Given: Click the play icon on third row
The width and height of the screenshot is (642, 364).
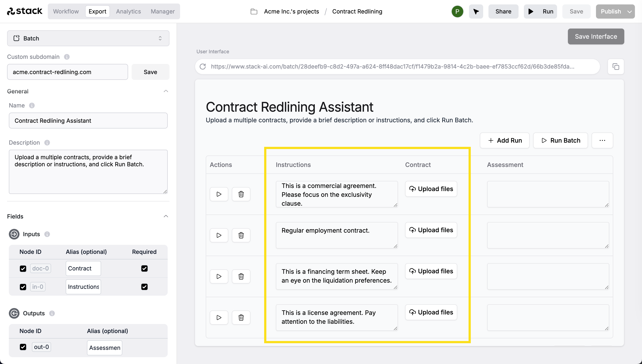Looking at the screenshot, I should (219, 276).
